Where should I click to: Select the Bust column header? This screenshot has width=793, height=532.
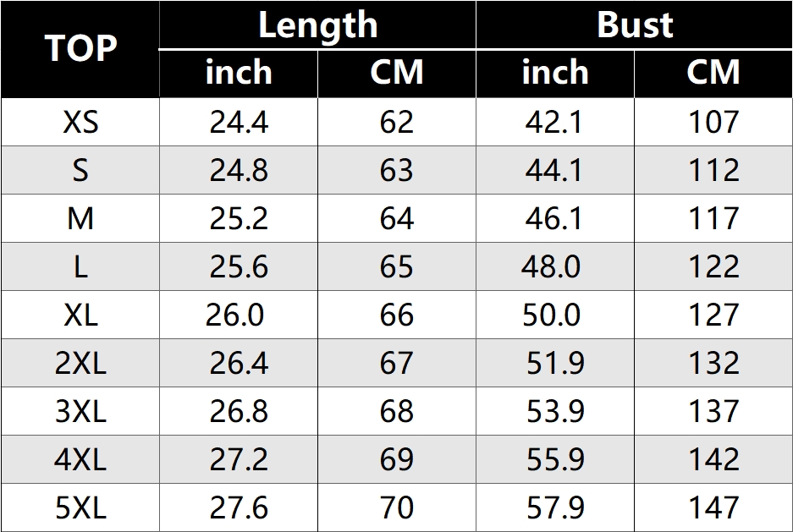click(635, 25)
